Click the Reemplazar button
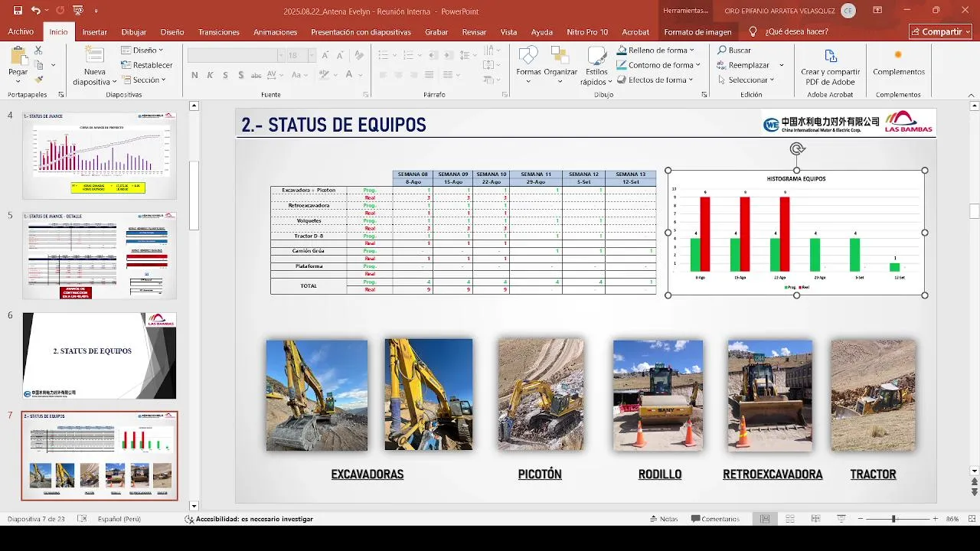Image resolution: width=980 pixels, height=551 pixels. click(743, 65)
